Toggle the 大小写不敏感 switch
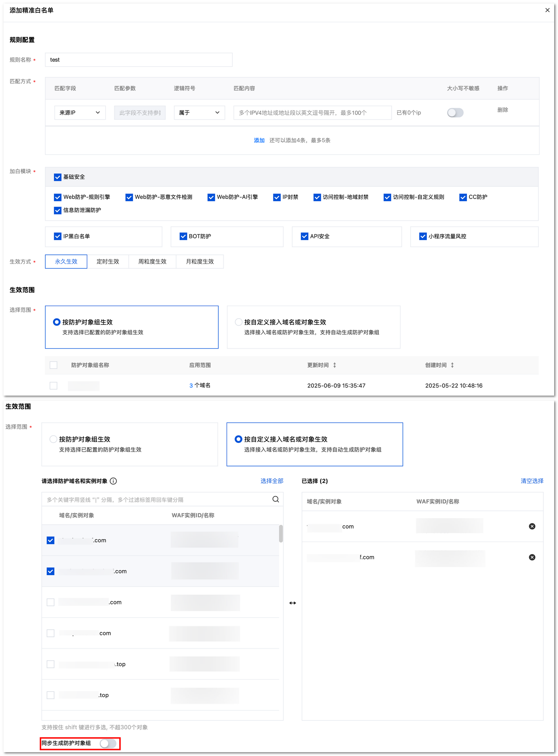Viewport: 558px width, 756px height. pos(455,113)
